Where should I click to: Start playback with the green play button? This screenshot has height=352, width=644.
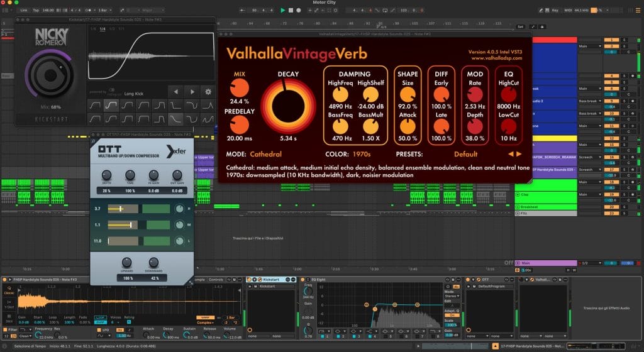point(282,10)
